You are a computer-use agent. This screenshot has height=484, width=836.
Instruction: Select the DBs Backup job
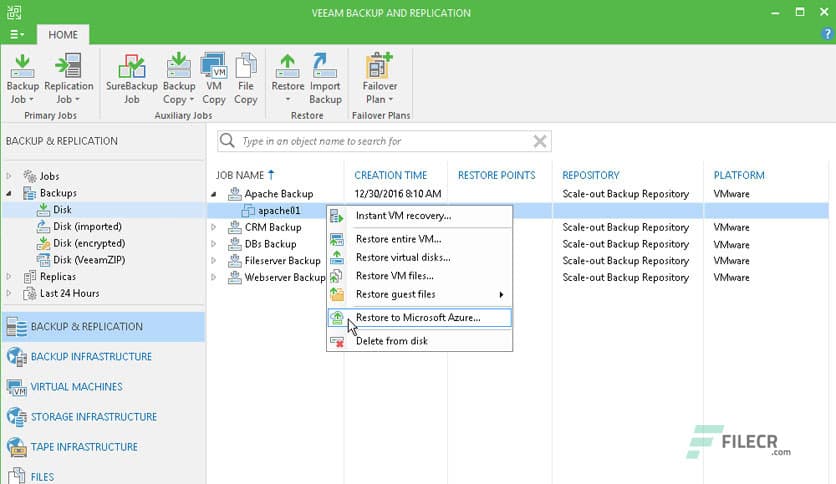click(x=270, y=244)
